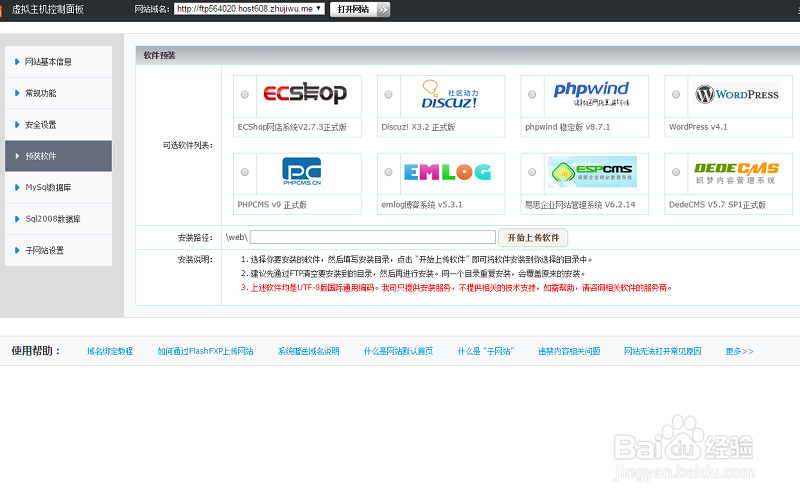800x500 pixels.
Task: Open 网站基本信息 in the sidebar
Action: (58, 62)
